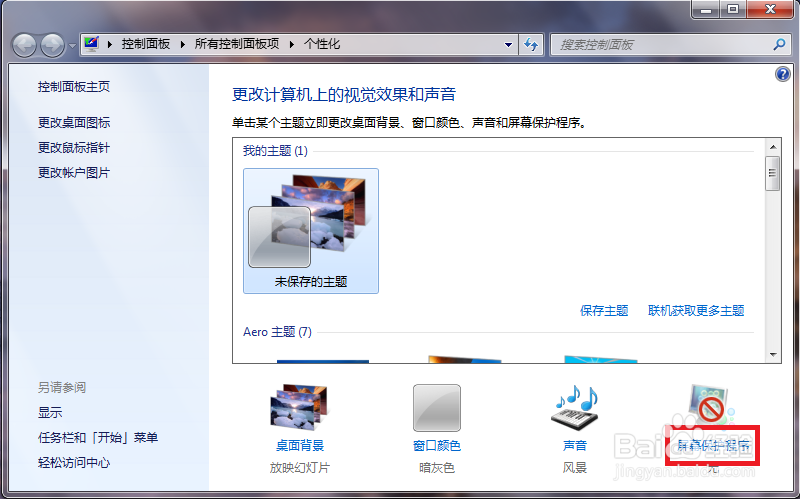This screenshot has width=800, height=499.
Task: Click 保存主题 link
Action: pyautogui.click(x=604, y=310)
